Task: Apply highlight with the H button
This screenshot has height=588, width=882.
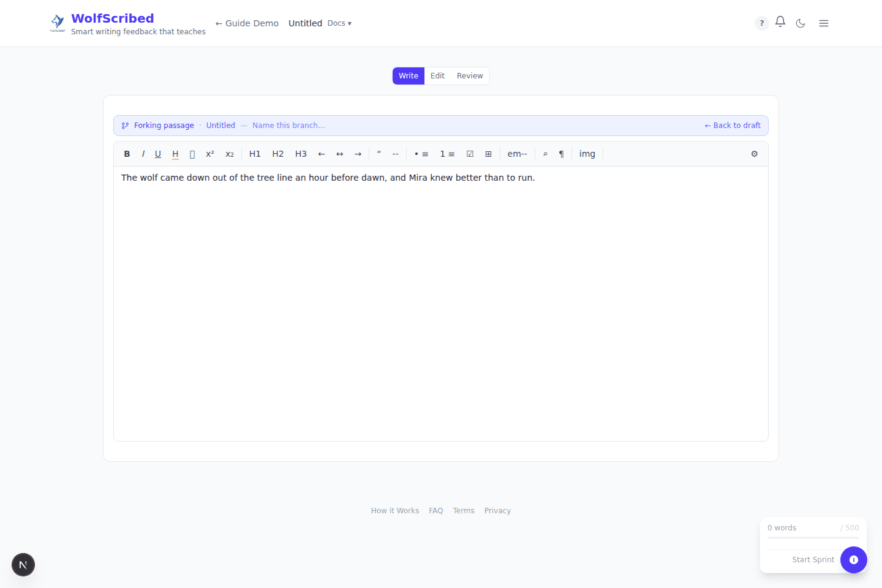Action: (175, 154)
